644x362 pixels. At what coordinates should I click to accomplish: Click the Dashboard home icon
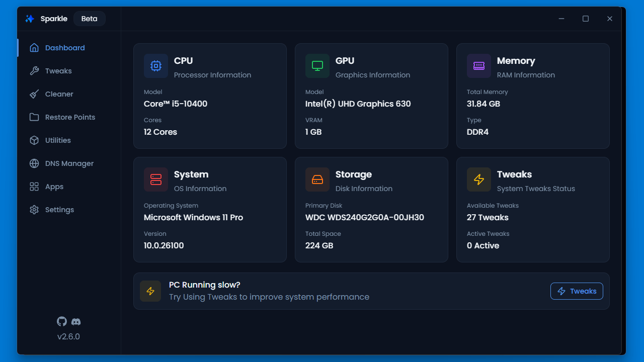(34, 48)
